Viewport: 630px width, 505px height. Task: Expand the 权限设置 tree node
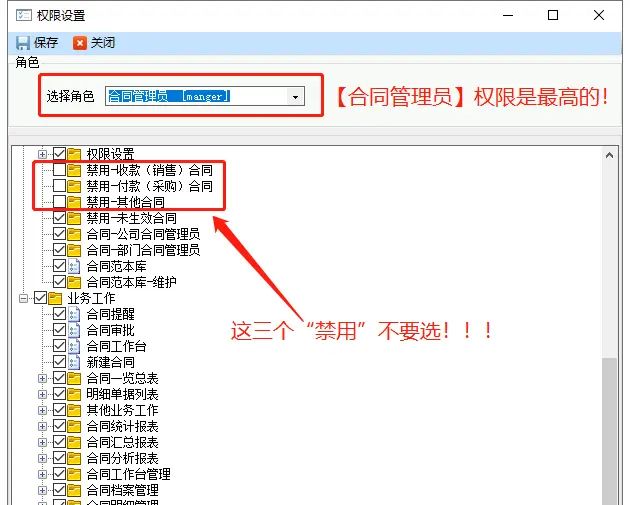[42, 154]
